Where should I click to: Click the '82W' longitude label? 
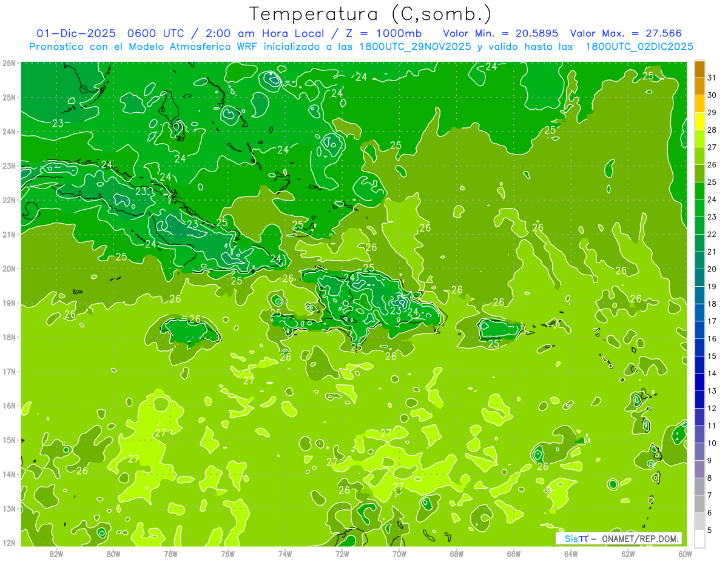click(x=56, y=554)
